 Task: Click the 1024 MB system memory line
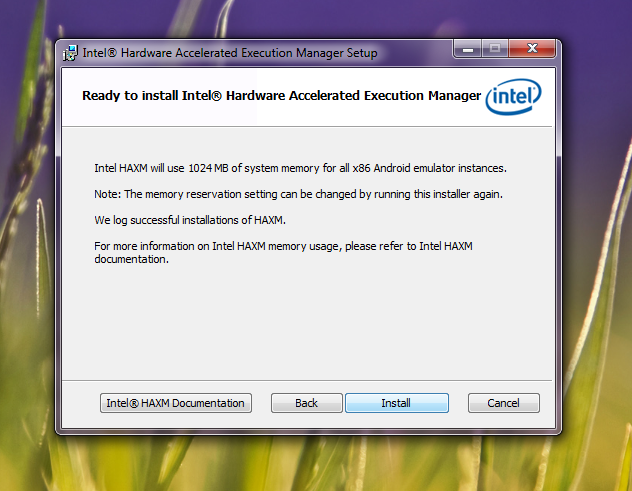[300, 168]
